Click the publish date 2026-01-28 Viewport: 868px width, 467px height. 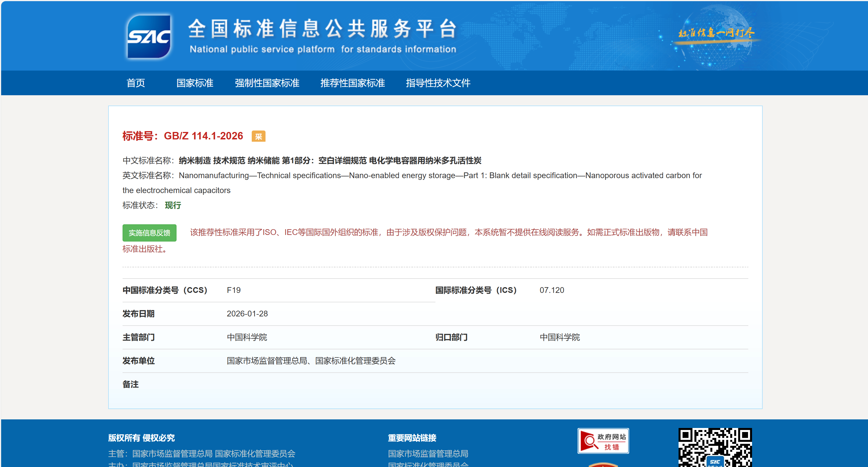(247, 314)
